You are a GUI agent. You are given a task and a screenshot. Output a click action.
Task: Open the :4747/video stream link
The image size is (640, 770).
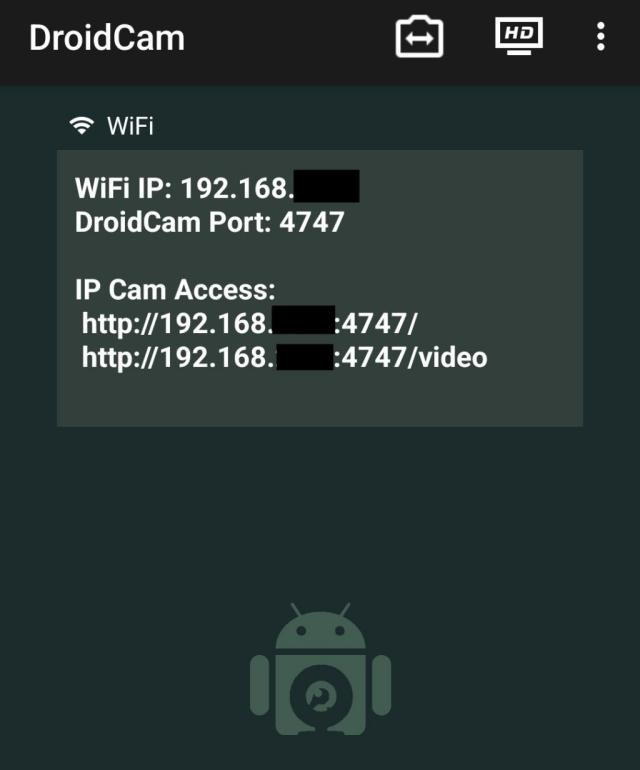284,357
